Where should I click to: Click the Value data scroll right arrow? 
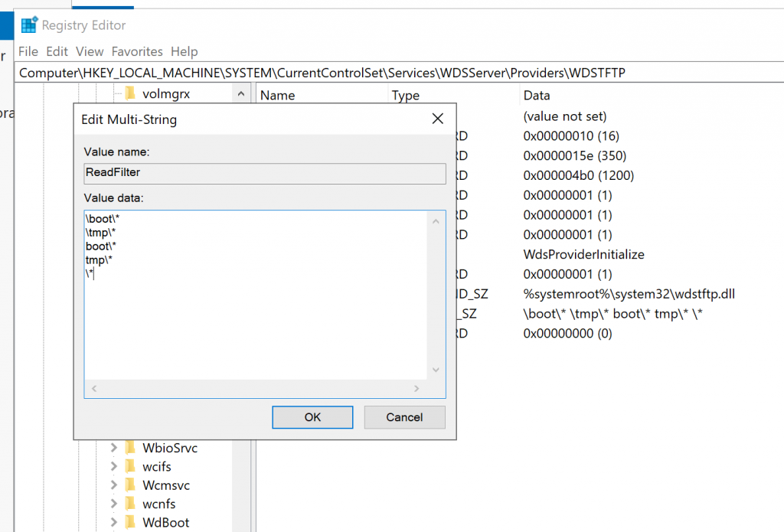click(x=416, y=389)
